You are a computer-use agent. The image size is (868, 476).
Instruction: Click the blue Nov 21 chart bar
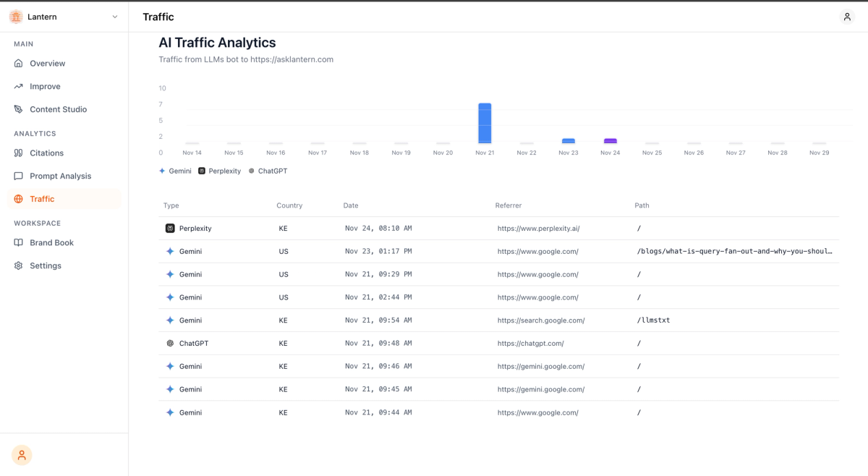[485, 123]
